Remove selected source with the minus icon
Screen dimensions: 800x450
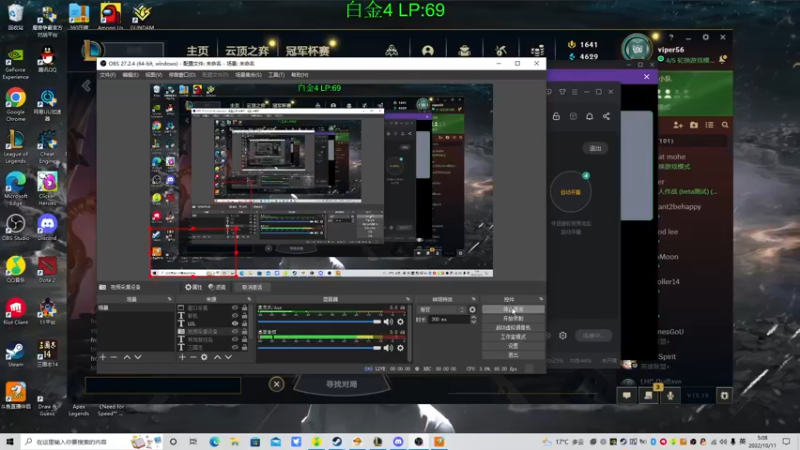pos(193,357)
